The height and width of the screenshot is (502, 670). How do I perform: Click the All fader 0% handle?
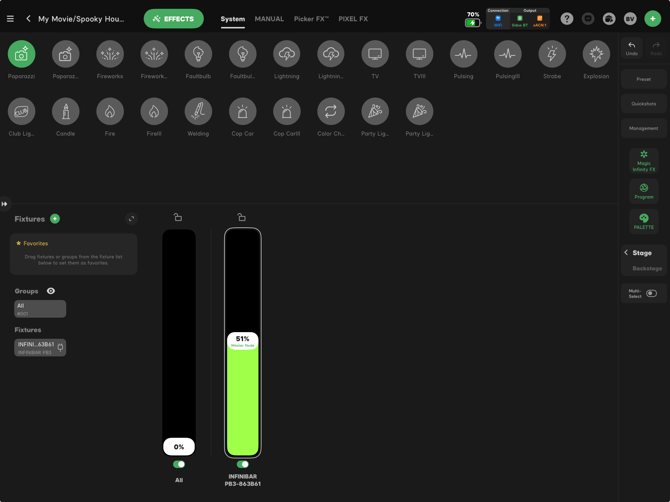(x=179, y=447)
